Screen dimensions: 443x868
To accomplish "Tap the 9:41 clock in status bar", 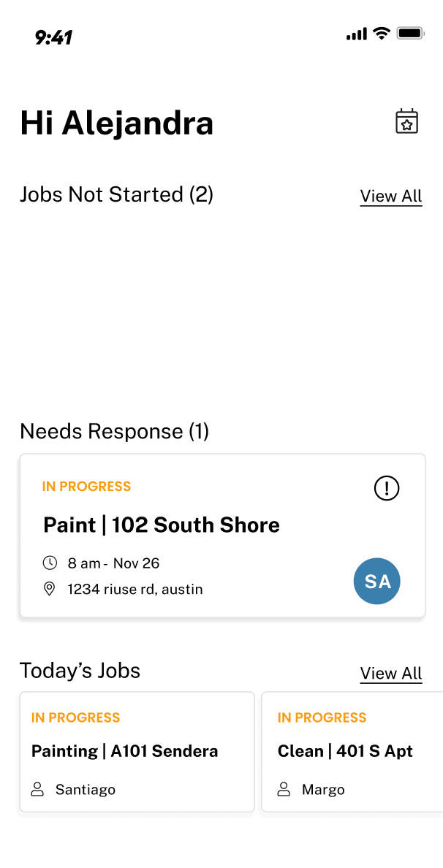I will point(53,37).
